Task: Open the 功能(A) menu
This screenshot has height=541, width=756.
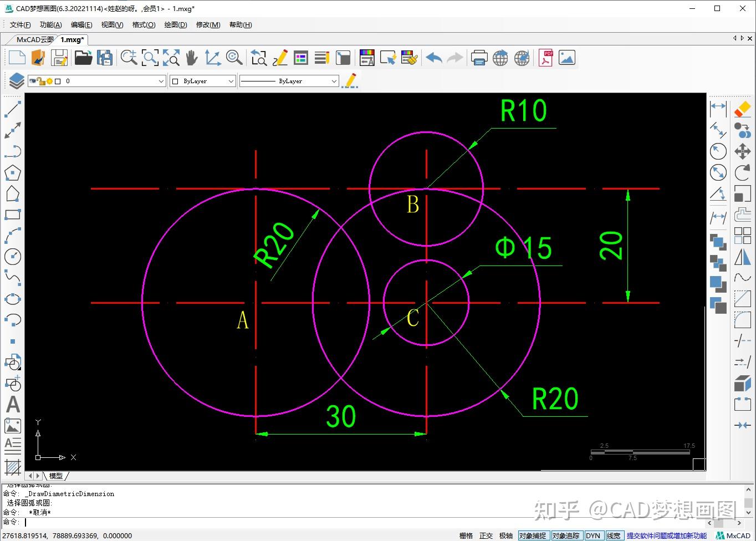Action: 50,24
